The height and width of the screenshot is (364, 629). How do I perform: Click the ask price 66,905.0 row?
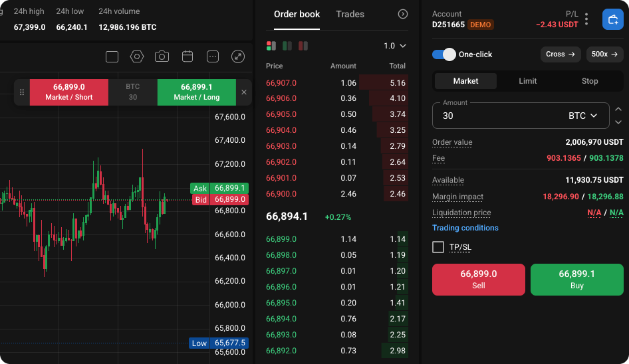(x=337, y=114)
